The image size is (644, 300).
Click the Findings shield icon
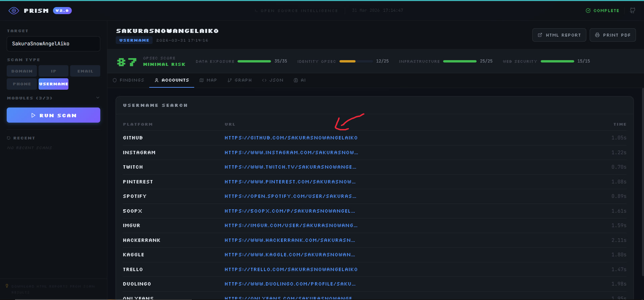pos(115,80)
